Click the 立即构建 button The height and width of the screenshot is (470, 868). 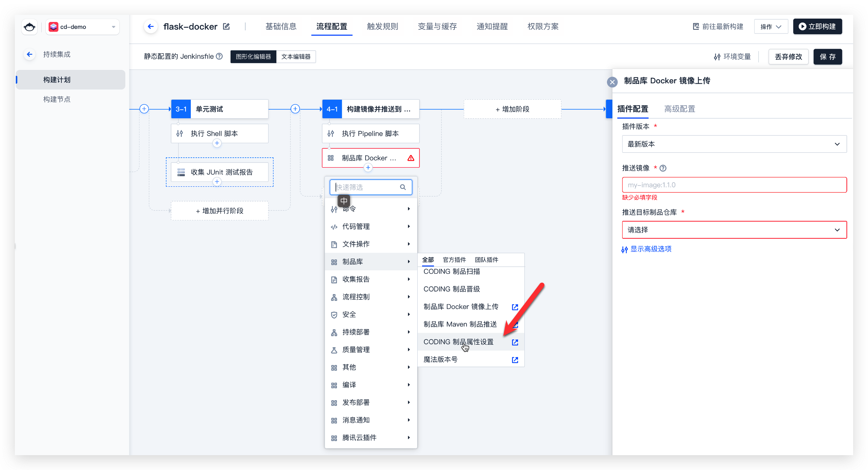coord(817,26)
